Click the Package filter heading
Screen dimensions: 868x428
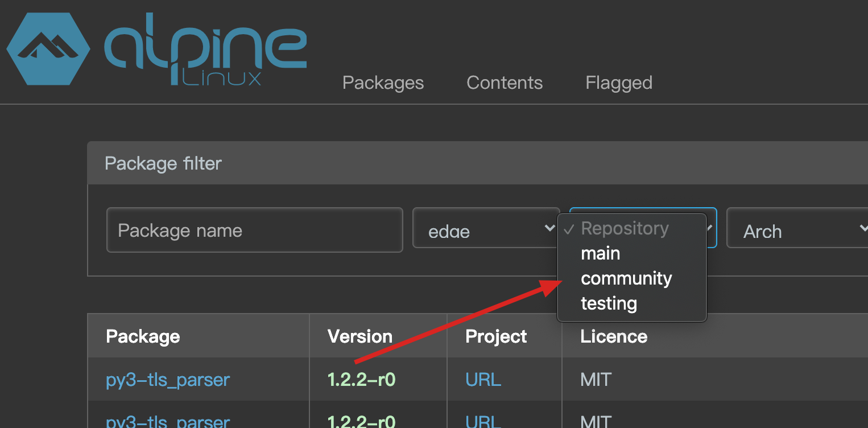coord(163,163)
